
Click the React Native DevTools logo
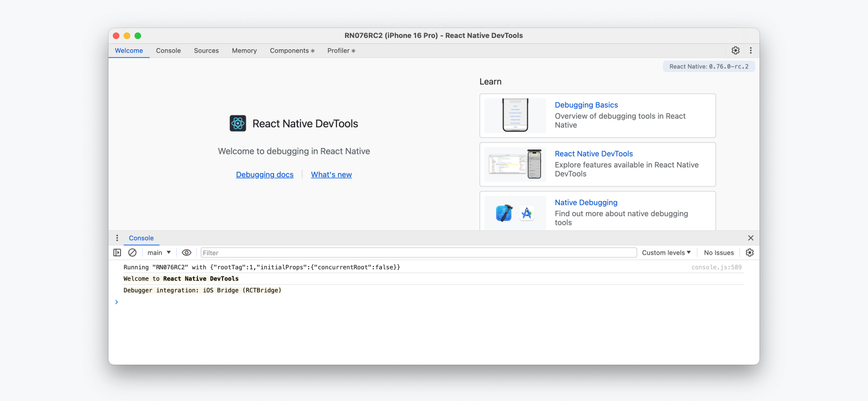click(x=238, y=124)
